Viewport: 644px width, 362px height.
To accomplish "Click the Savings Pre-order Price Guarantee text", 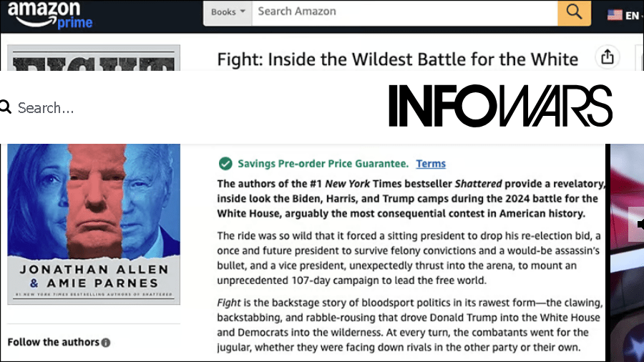I will coord(323,164).
